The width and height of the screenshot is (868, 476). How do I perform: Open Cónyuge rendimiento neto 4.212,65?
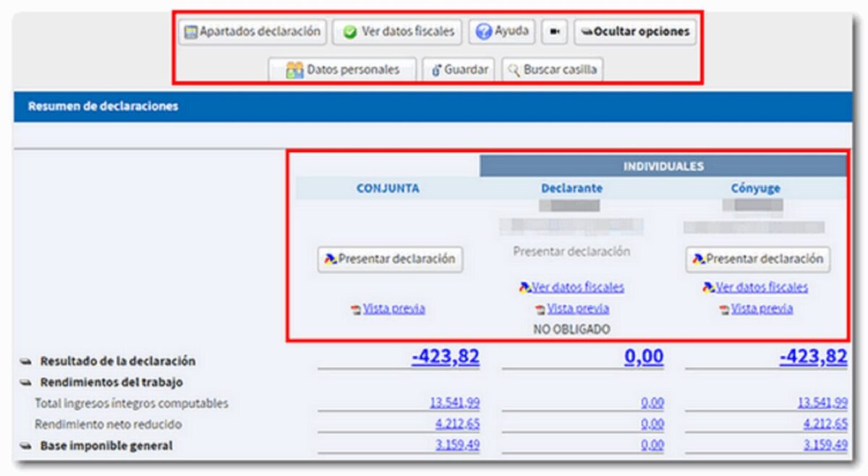tap(825, 424)
